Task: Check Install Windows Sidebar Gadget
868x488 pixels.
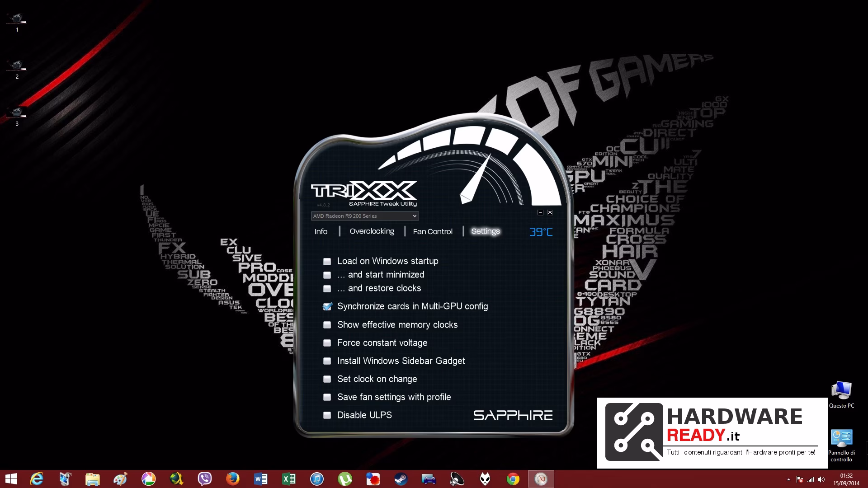Action: [327, 361]
